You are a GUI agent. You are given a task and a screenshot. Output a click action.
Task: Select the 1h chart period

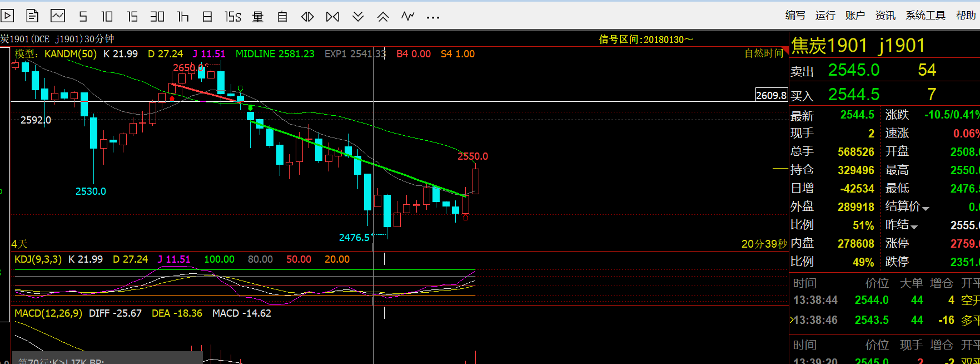point(183,17)
